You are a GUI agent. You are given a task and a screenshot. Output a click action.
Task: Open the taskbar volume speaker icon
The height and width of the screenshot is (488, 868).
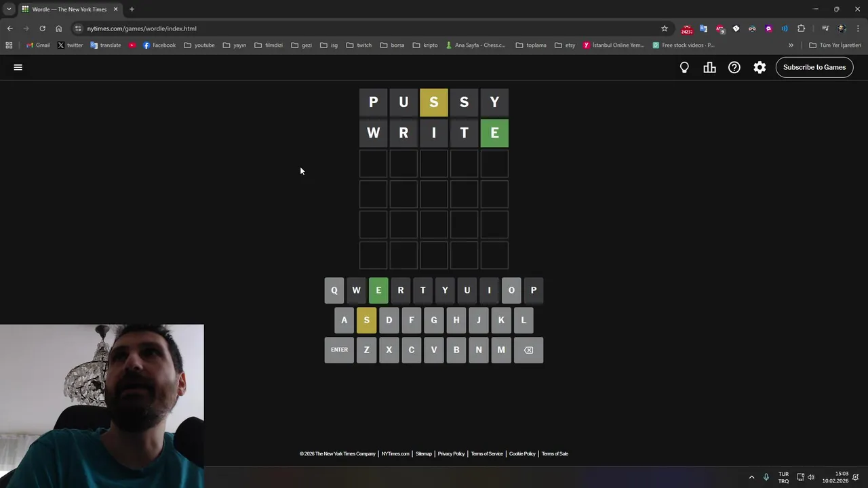pyautogui.click(x=810, y=477)
